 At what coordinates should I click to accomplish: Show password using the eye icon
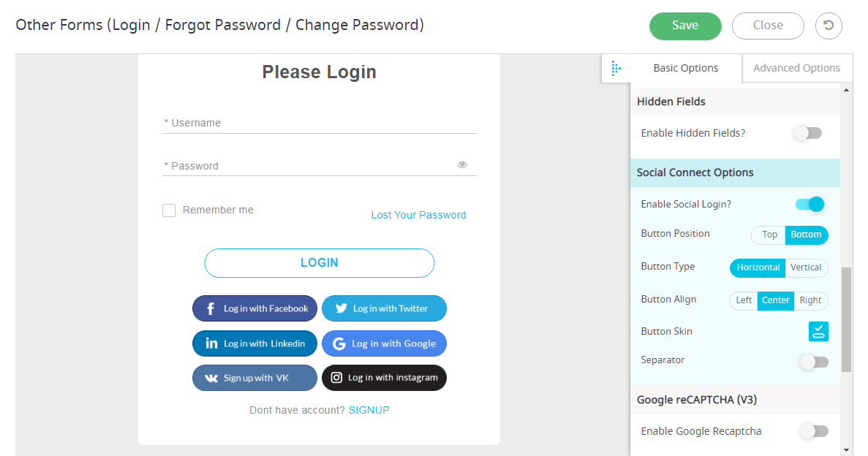461,164
